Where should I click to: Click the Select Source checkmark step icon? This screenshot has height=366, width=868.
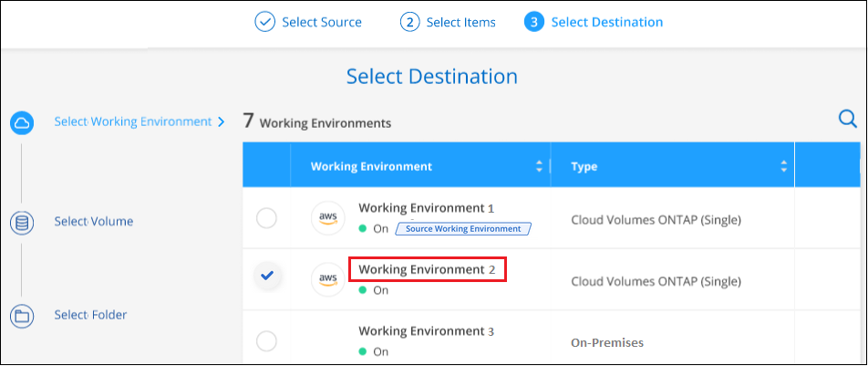point(264,22)
